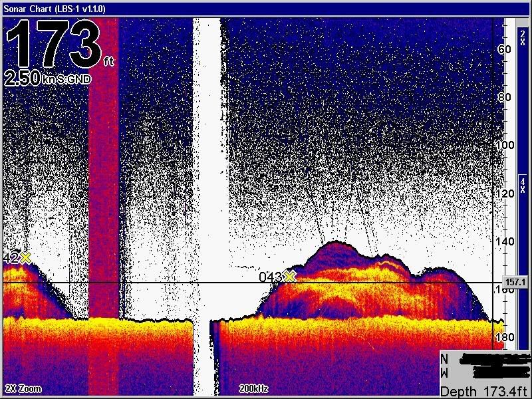532x399 pixels.
Task: Click the 157.1 depth cursor label
Action: point(515,283)
